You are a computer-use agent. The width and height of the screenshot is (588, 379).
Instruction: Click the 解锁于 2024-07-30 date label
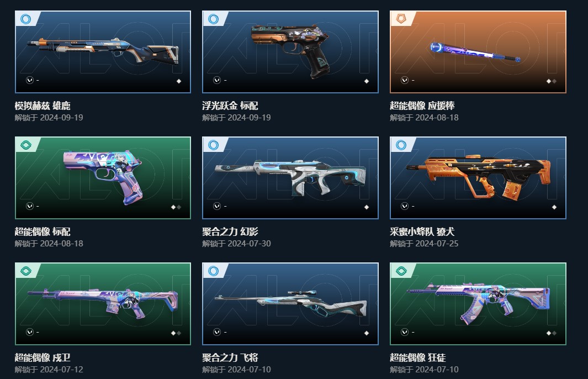pos(236,244)
